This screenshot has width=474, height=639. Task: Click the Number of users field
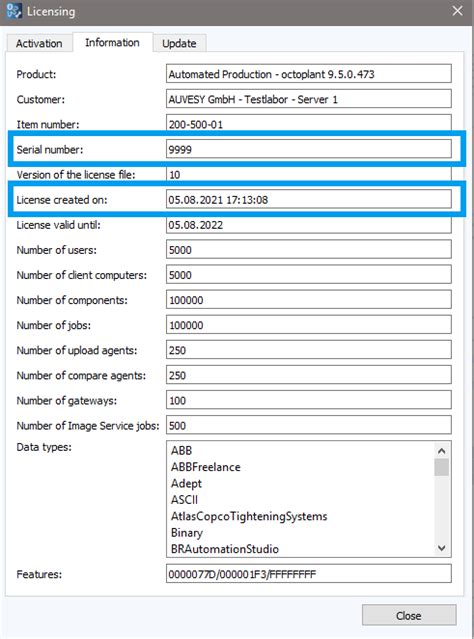point(309,249)
